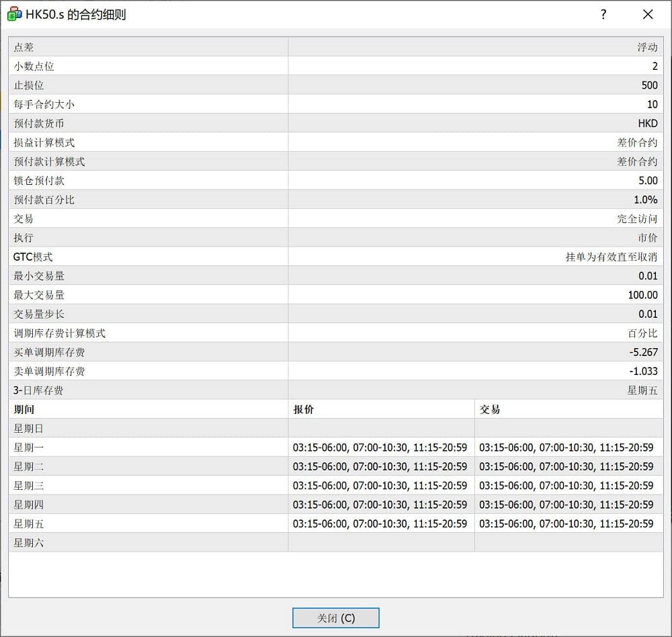The image size is (672, 637).
Task: Click the 星期六 row label
Action: (x=29, y=542)
